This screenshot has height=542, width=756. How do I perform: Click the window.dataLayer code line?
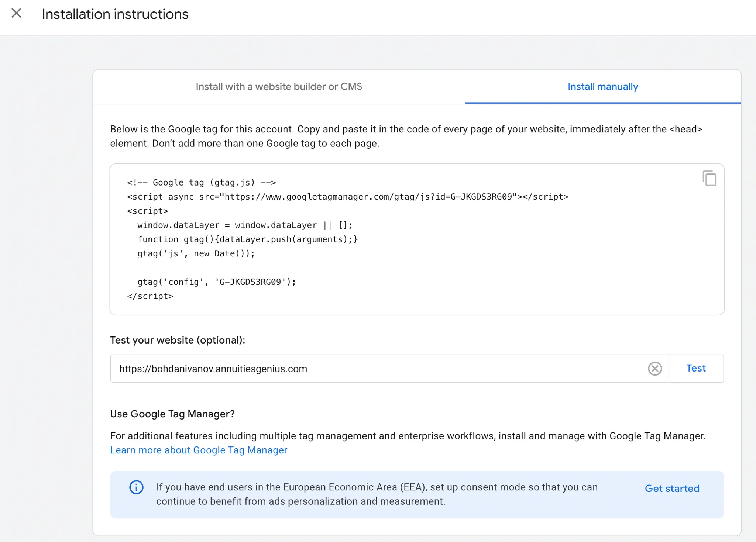pos(245,225)
